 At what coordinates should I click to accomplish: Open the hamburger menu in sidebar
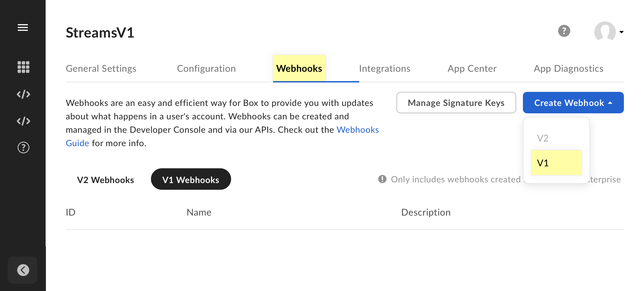(23, 27)
